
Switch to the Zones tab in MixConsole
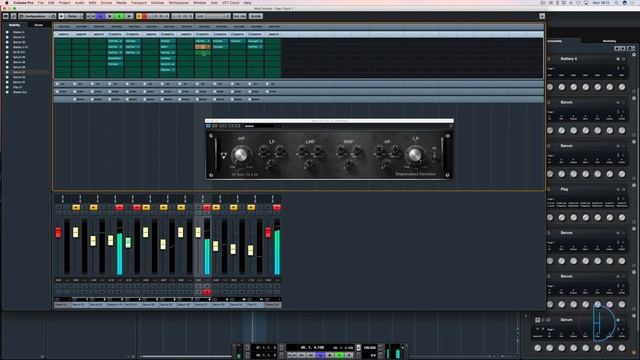click(39, 25)
